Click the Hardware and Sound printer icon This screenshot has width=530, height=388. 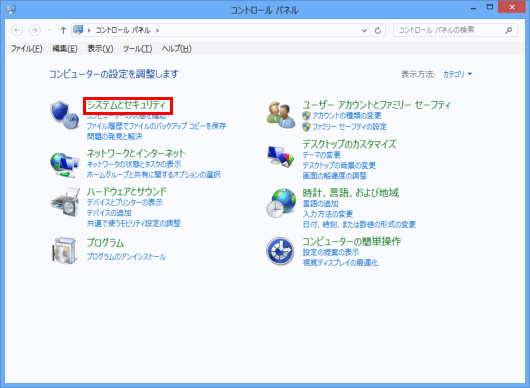(65, 203)
